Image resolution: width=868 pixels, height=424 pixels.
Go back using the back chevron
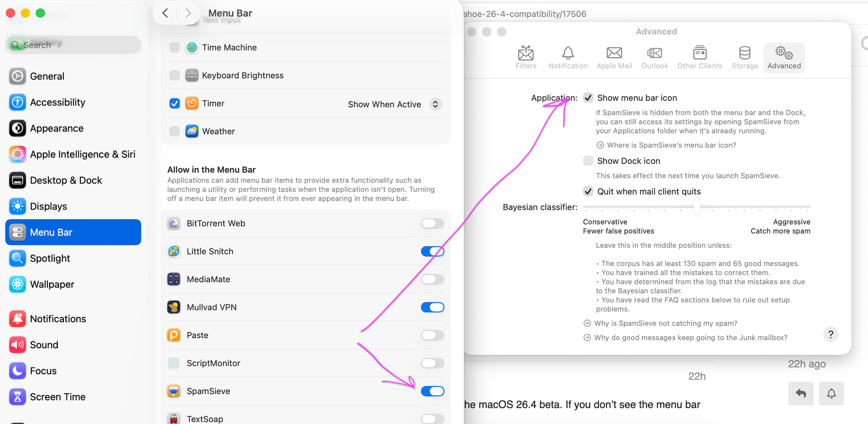click(x=165, y=13)
